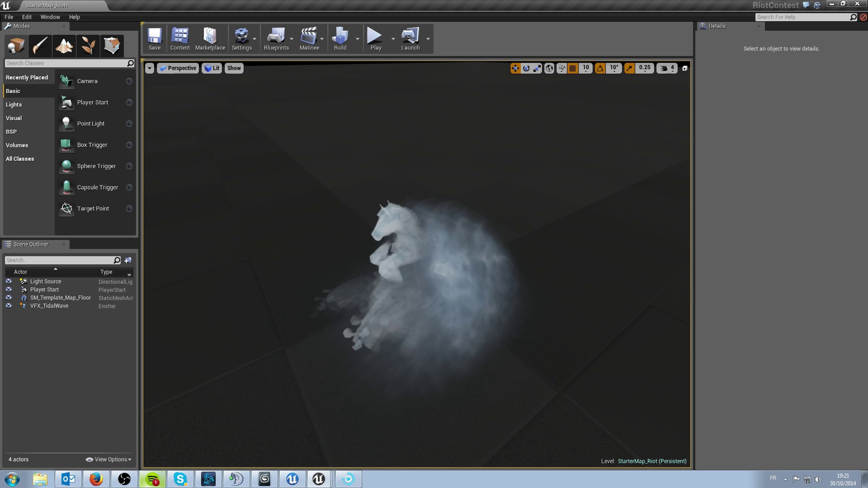Toggle visibility of Player Start actor

tap(9, 290)
